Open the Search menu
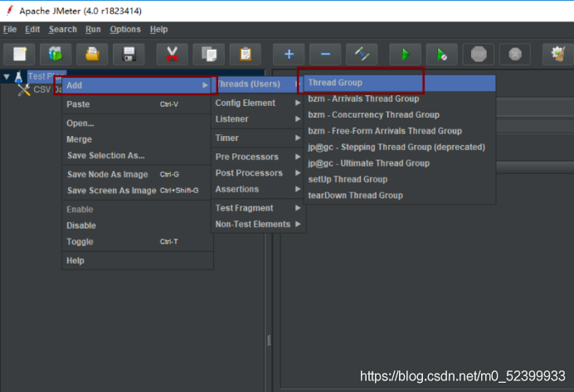The image size is (574, 392). click(63, 29)
